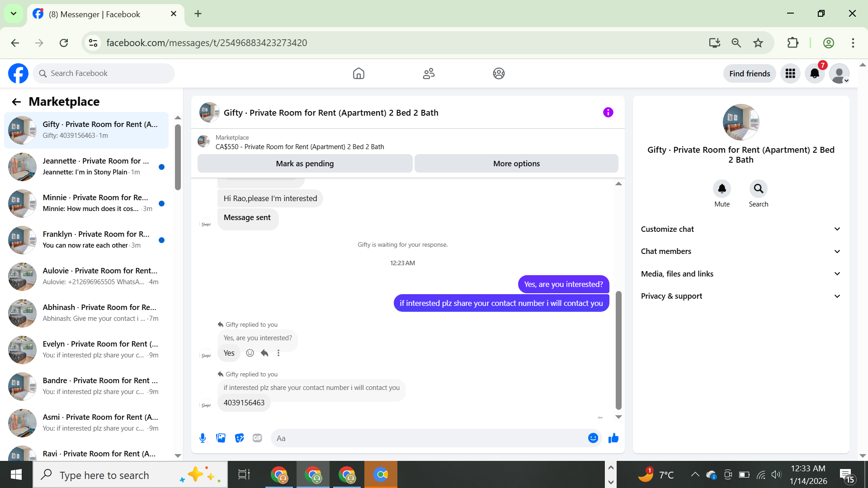Attach a photo using image icon
The image size is (868, 488).
[x=221, y=438]
